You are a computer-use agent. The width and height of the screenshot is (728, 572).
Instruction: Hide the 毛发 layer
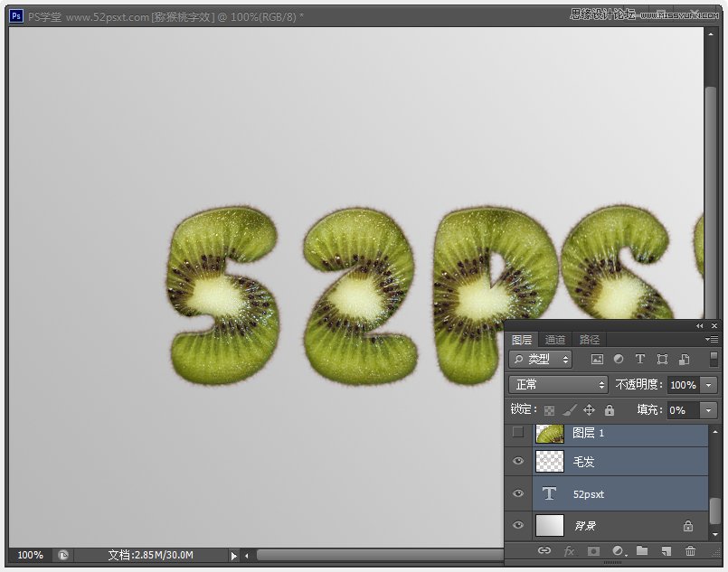[x=517, y=462]
